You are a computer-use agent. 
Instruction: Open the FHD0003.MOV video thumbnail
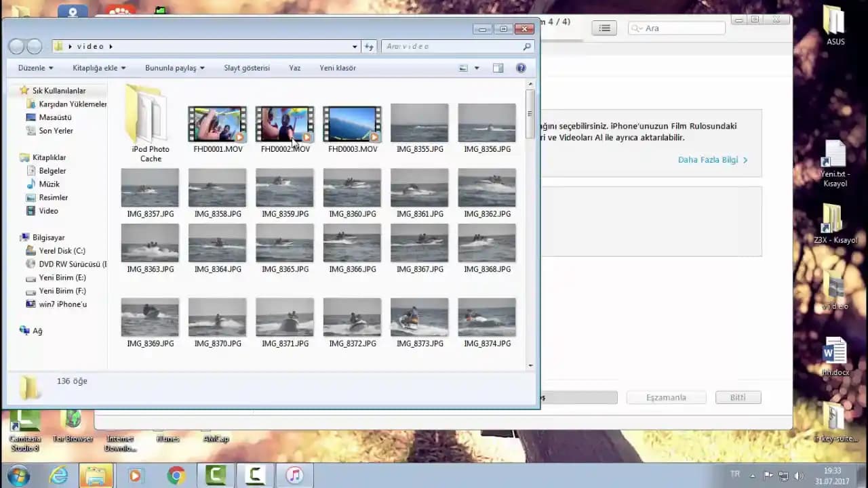pyautogui.click(x=351, y=123)
